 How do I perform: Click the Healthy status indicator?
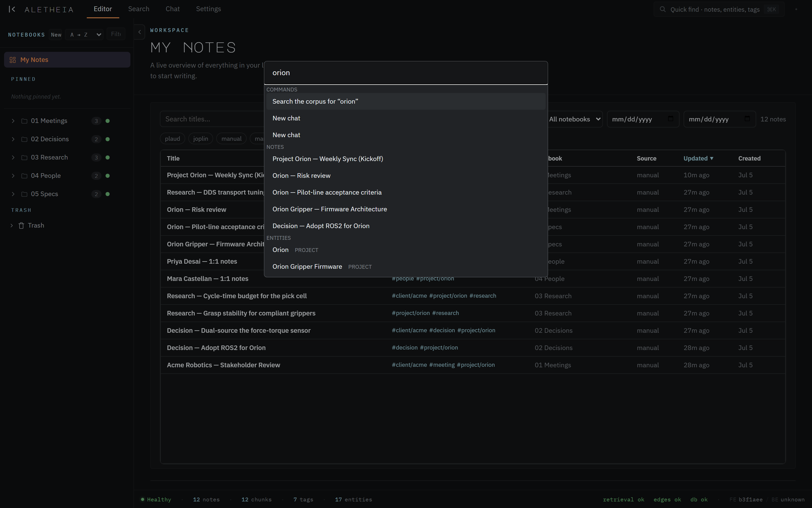(x=156, y=500)
